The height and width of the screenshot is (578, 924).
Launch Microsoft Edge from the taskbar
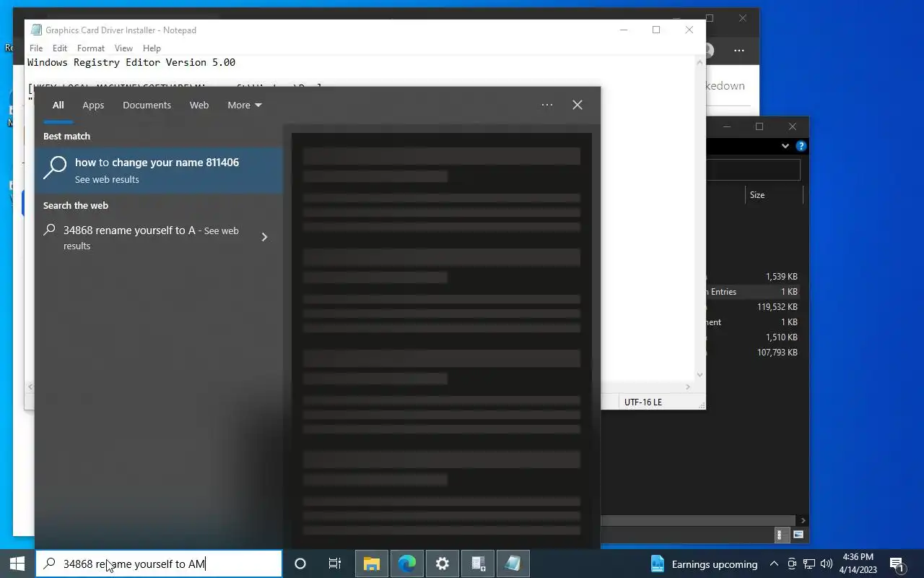pos(407,564)
